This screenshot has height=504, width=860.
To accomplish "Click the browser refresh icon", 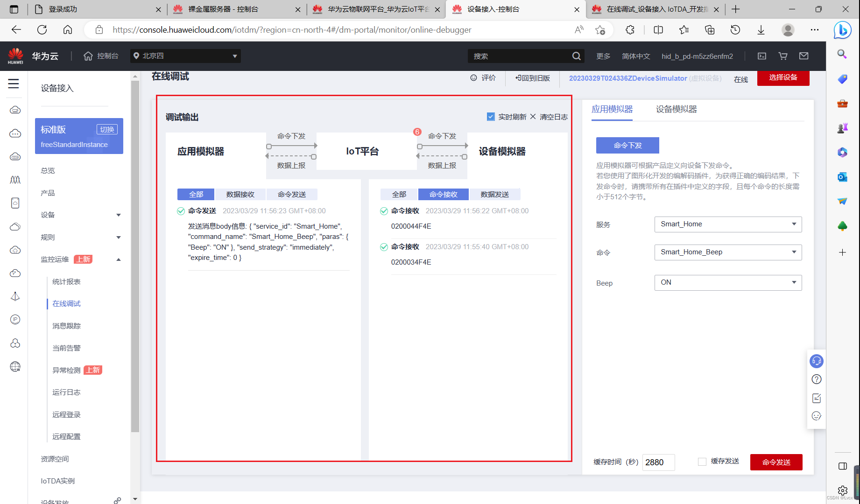I will [x=42, y=30].
